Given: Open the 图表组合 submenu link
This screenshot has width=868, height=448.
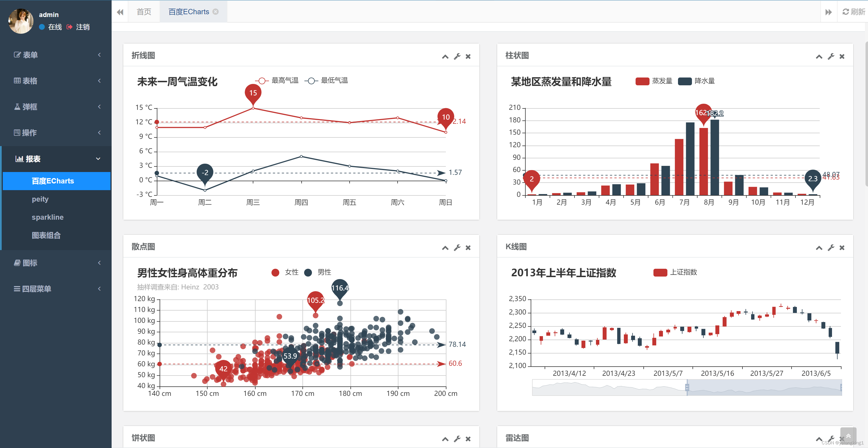Looking at the screenshot, I should [46, 235].
